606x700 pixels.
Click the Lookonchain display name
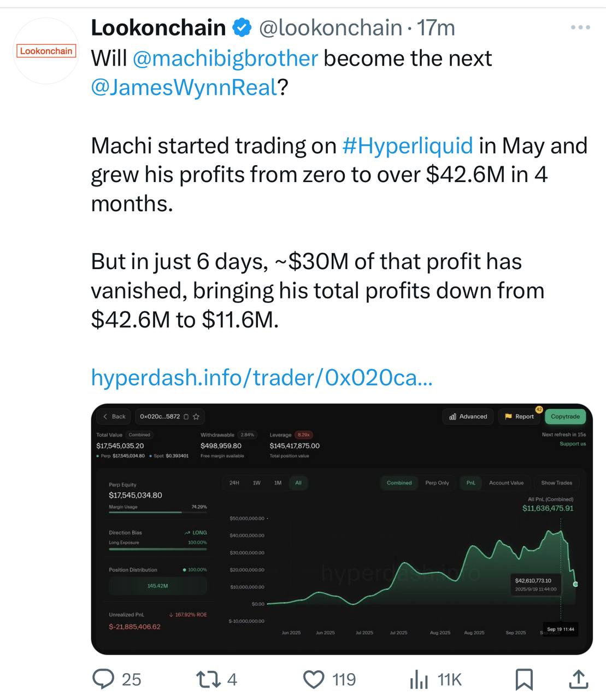click(x=158, y=27)
